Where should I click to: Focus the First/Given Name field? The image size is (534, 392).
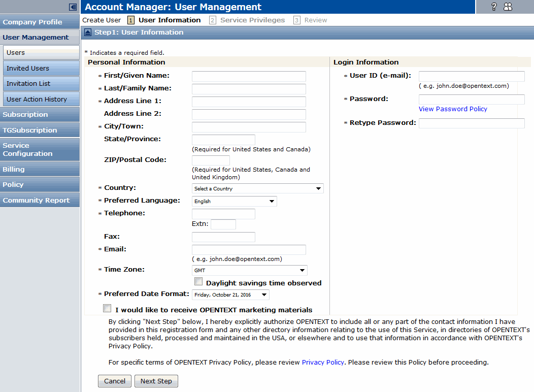click(249, 76)
